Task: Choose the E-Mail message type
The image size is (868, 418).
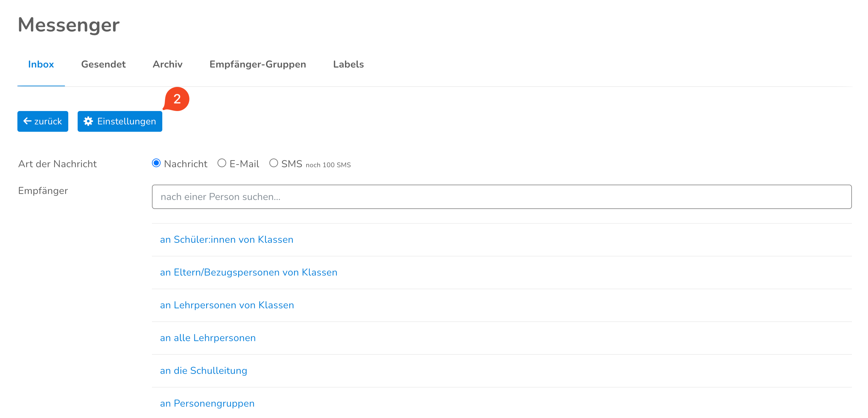Action: [222, 164]
